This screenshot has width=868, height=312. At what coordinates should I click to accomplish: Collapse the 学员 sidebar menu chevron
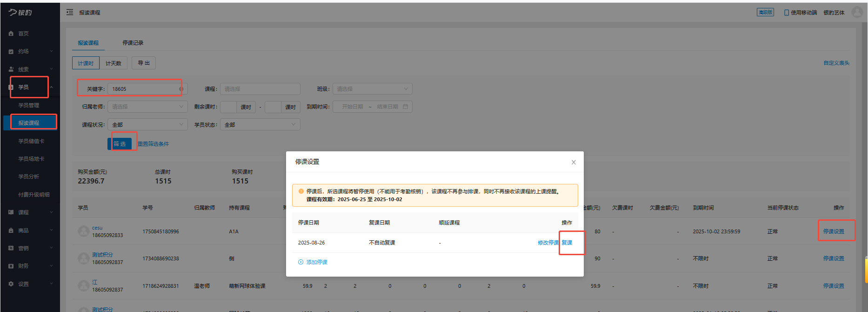(x=51, y=87)
